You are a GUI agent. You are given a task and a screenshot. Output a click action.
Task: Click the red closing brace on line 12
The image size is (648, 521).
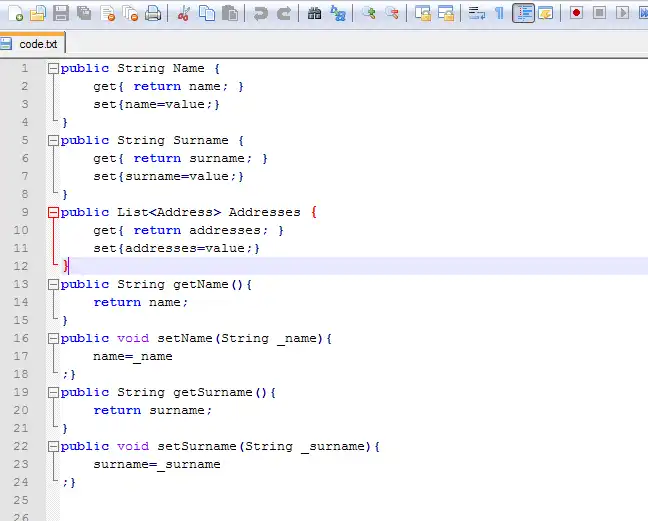tap(65, 266)
